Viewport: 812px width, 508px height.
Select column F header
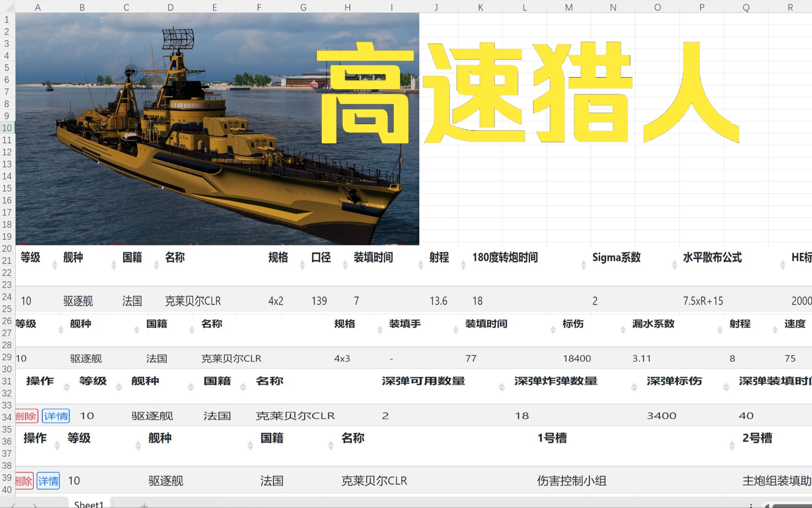tap(259, 7)
